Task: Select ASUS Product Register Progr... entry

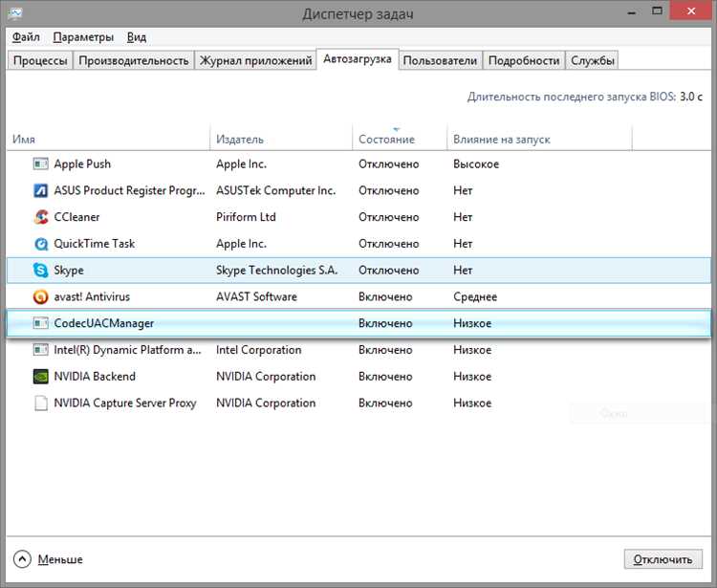Action: [x=129, y=190]
